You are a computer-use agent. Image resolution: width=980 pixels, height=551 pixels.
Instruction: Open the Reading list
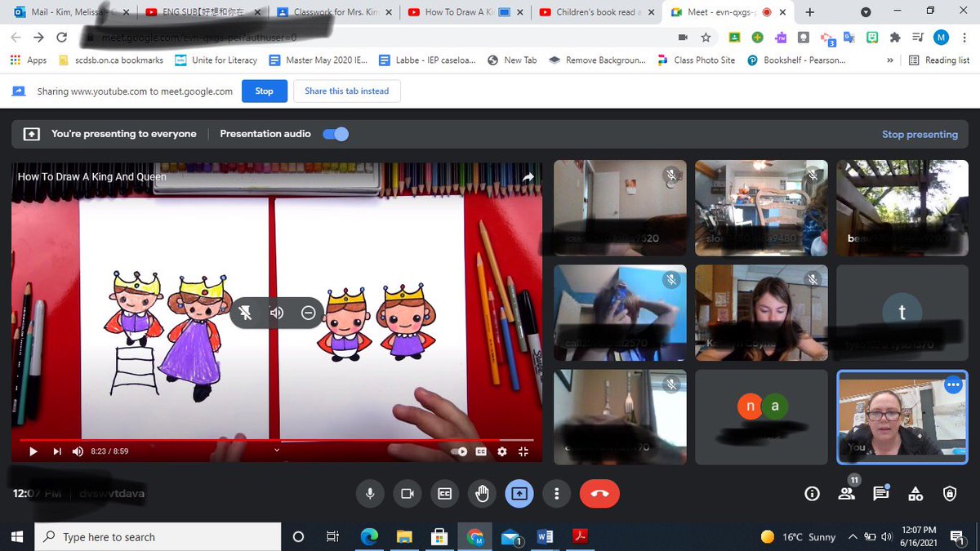(938, 60)
